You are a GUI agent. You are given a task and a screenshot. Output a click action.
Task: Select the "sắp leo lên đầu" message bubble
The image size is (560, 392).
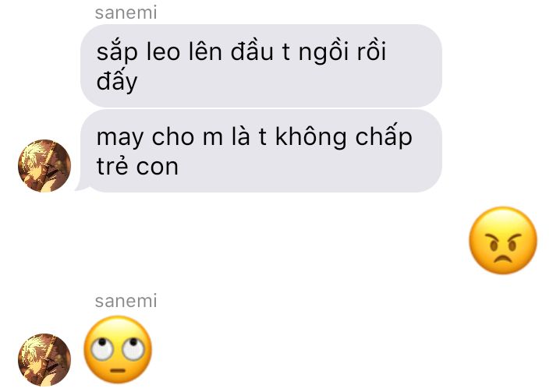(261, 65)
